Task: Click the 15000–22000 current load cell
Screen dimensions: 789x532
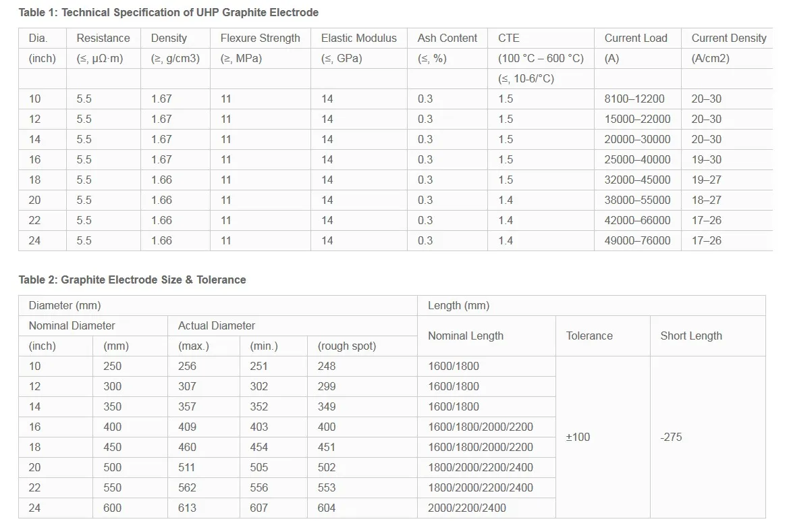Action: pos(637,119)
